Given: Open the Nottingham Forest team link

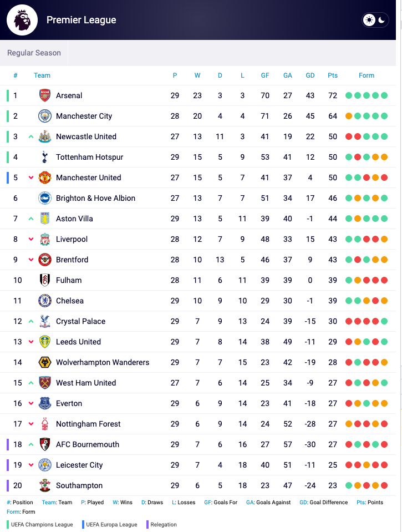Looking at the screenshot, I should (88, 424).
